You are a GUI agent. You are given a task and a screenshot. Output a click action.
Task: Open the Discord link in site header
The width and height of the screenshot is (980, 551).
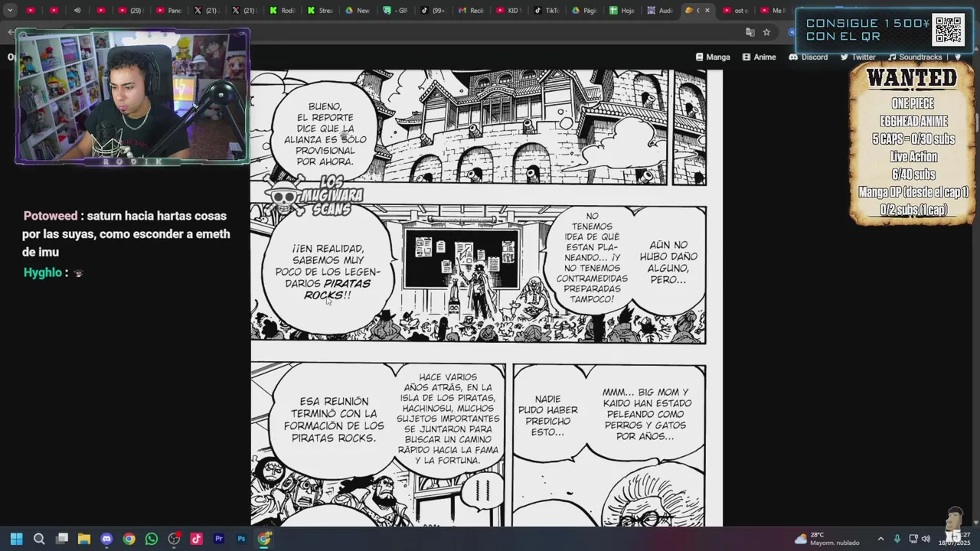(x=808, y=57)
